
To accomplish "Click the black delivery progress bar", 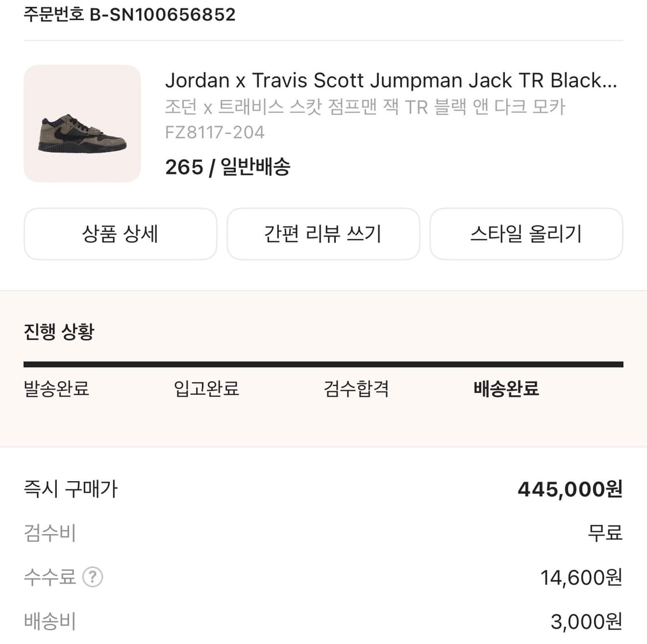I will [x=323, y=364].
